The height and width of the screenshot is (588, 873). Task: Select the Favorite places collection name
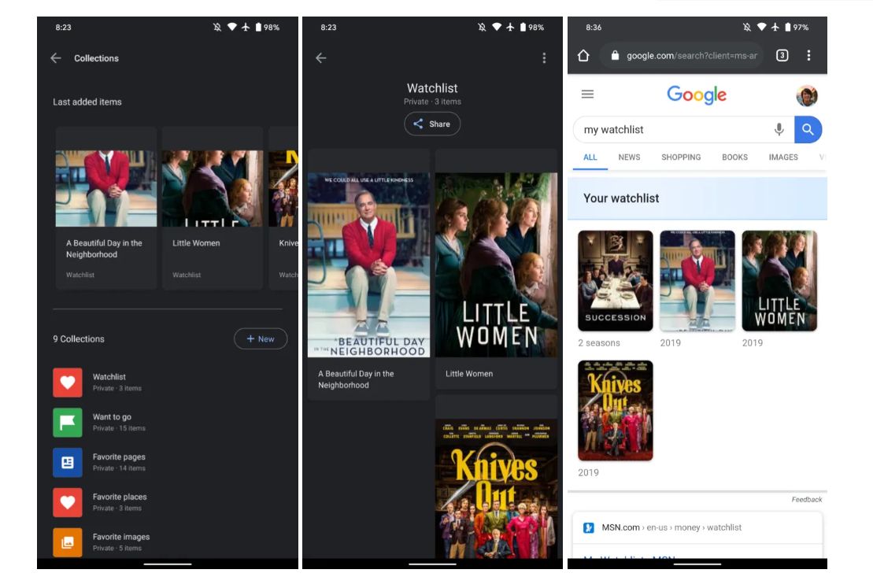120,497
